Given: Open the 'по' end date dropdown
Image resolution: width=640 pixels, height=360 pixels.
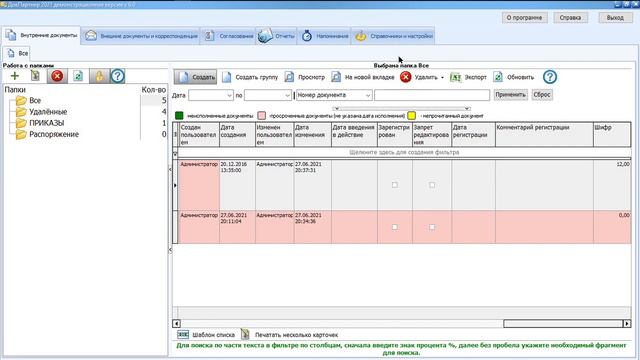Looking at the screenshot, I should click(287, 96).
